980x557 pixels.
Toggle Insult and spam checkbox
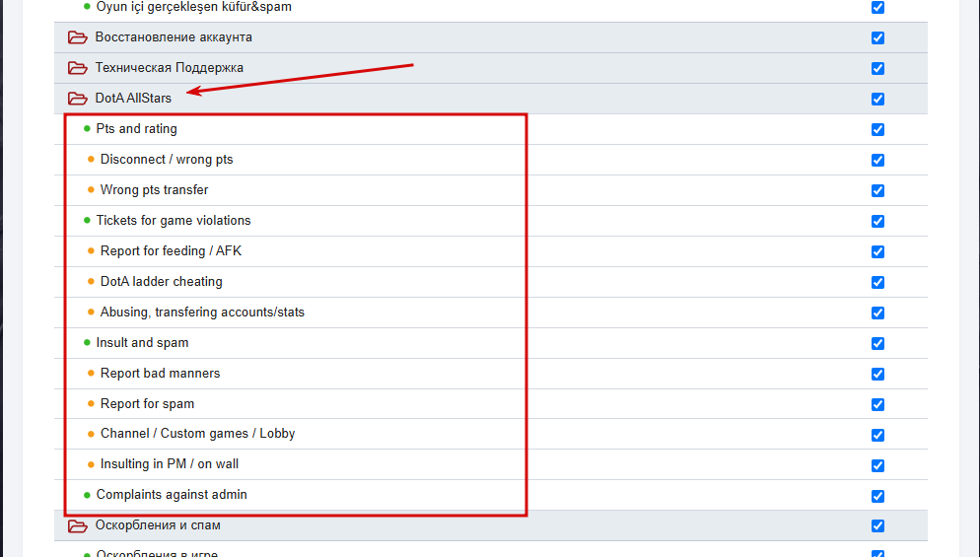point(877,344)
